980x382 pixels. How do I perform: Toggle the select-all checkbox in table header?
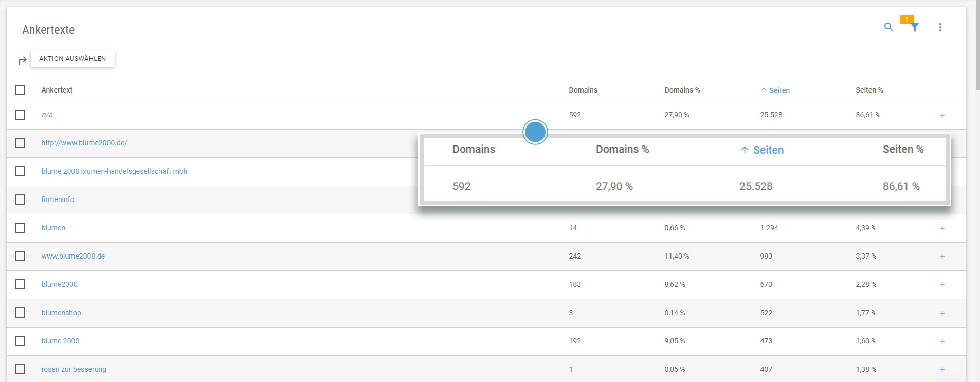coord(20,90)
